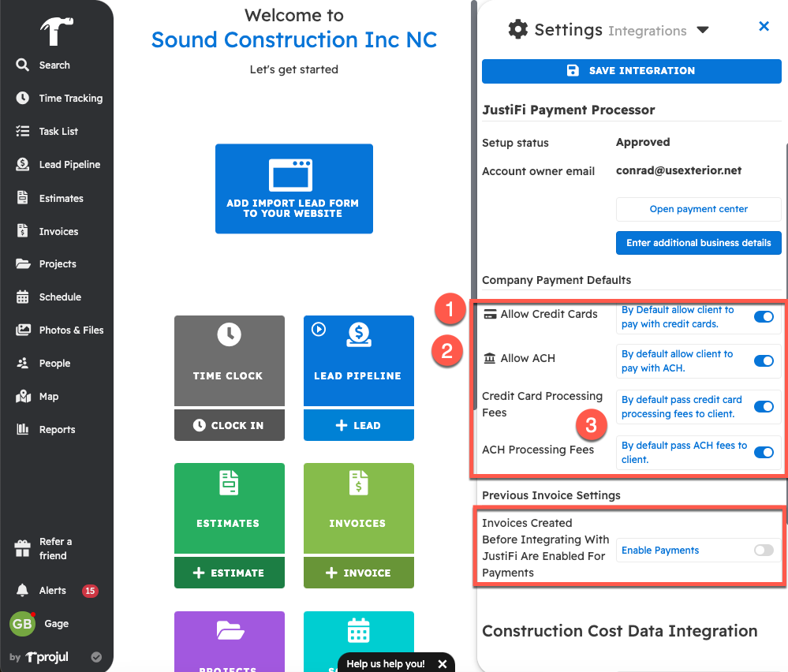Turn off the Allow ACH toggle
This screenshot has height=672, width=788.
764,361
